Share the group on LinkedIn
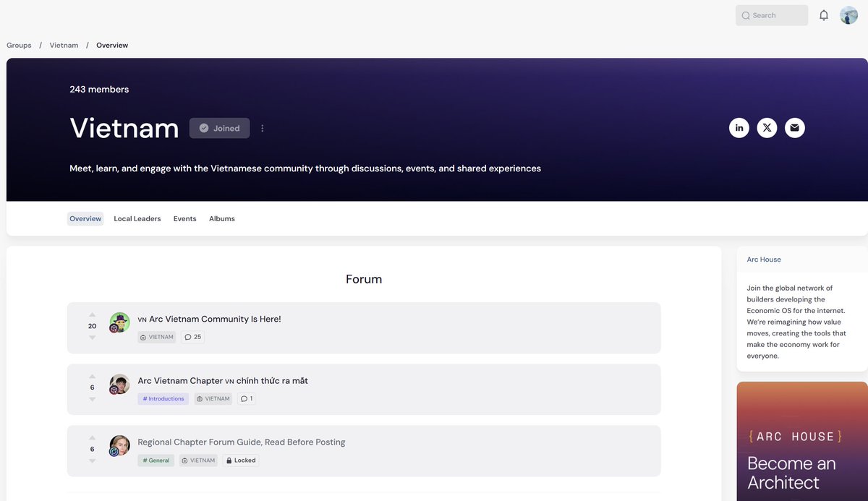 (739, 128)
